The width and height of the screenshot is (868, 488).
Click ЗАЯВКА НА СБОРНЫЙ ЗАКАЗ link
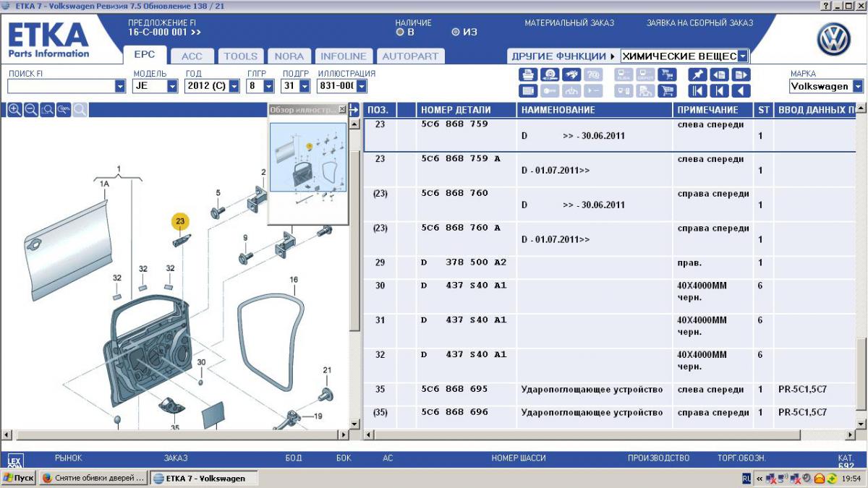pyautogui.click(x=699, y=23)
